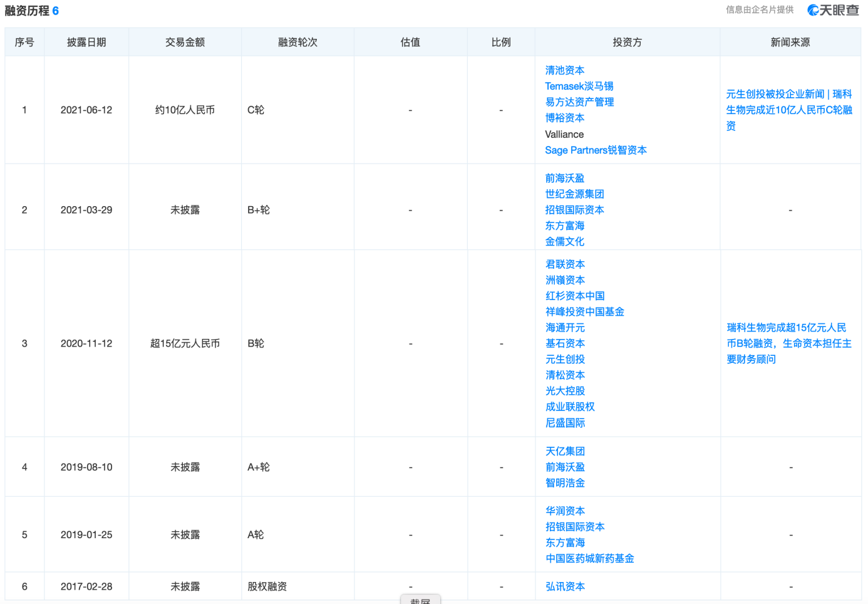Open the 清池资本 investor link

pos(564,70)
